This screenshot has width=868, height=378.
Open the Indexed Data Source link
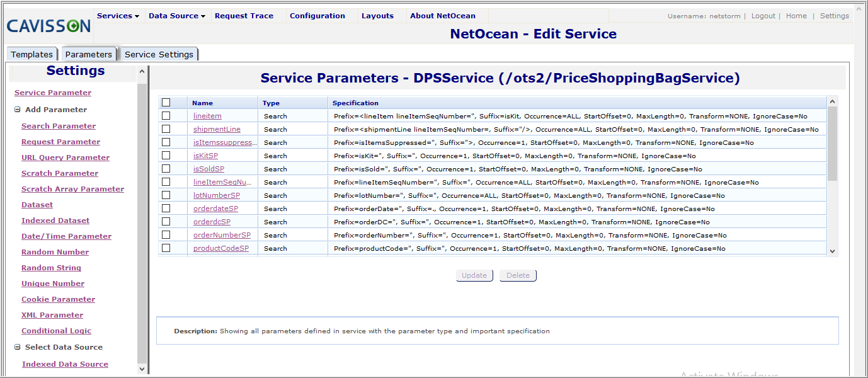click(65, 364)
